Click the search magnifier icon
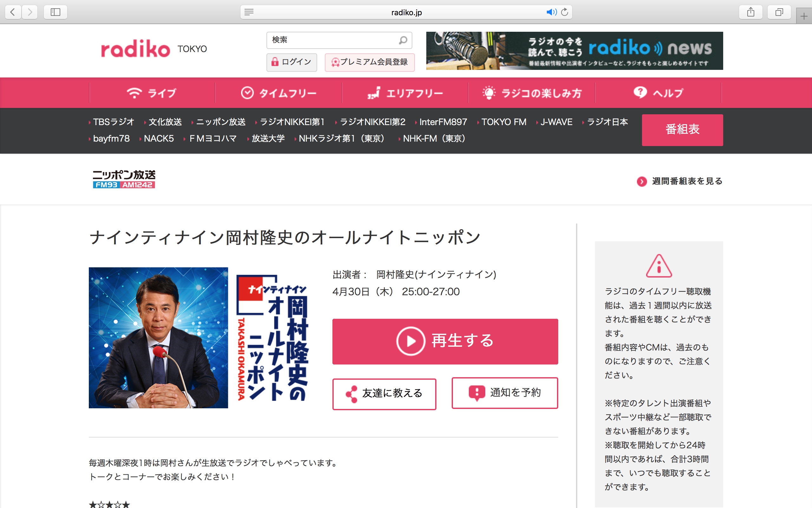Viewport: 812px width, 508px height. [403, 40]
